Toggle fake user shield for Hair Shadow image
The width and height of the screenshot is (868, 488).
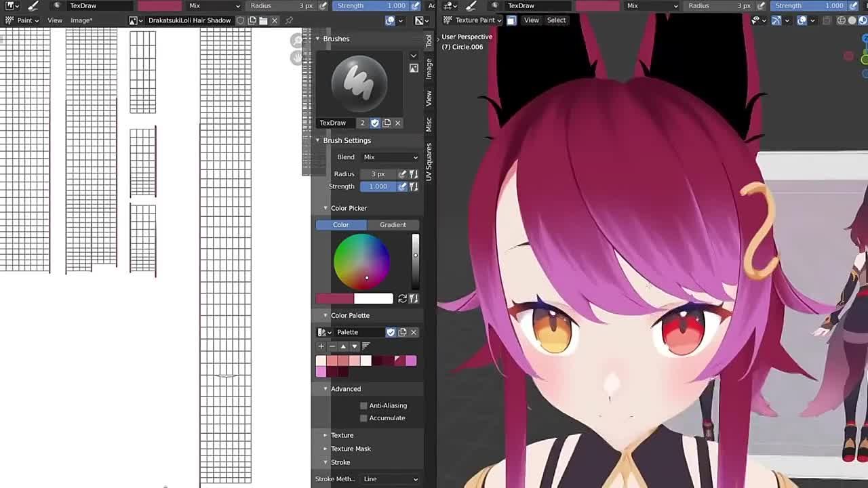pos(241,20)
